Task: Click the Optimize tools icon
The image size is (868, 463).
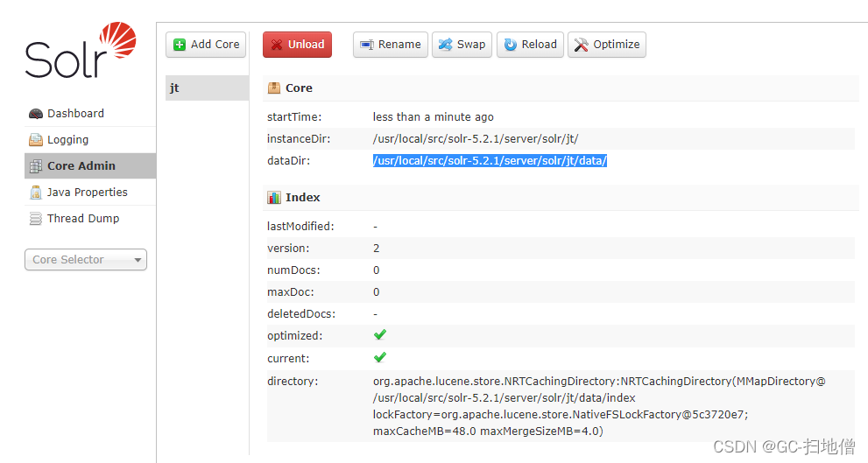Action: (x=582, y=45)
